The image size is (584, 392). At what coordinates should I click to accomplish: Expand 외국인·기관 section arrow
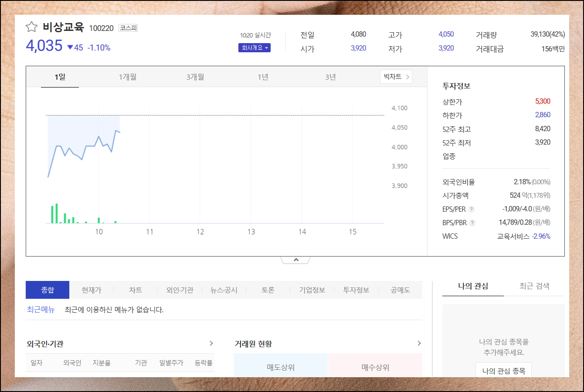coord(211,343)
